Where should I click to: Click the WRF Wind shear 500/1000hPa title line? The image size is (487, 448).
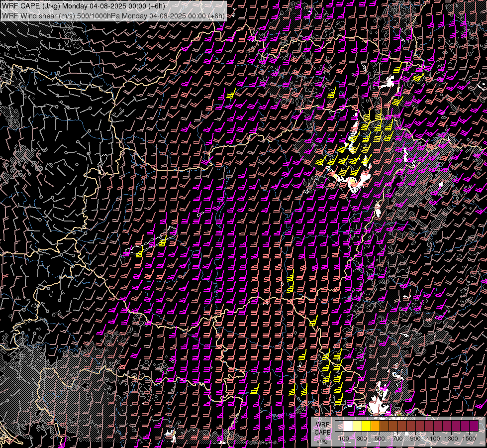click(x=113, y=16)
